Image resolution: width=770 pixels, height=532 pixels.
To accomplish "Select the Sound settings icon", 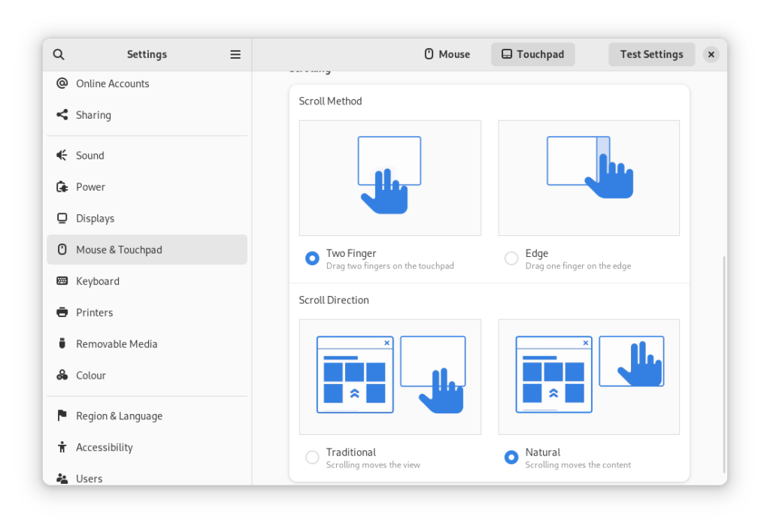I will click(x=62, y=155).
